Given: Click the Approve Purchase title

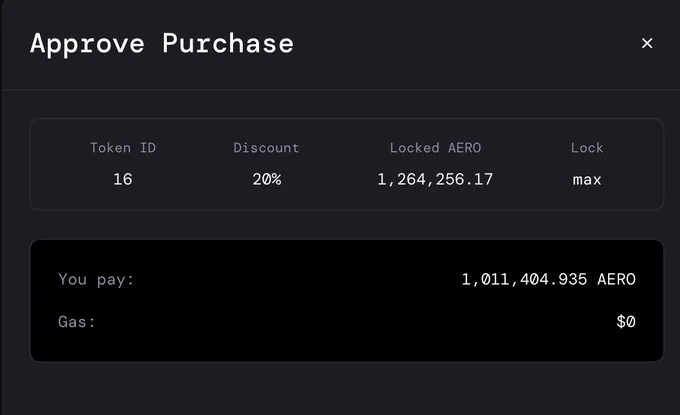Looking at the screenshot, I should [162, 44].
